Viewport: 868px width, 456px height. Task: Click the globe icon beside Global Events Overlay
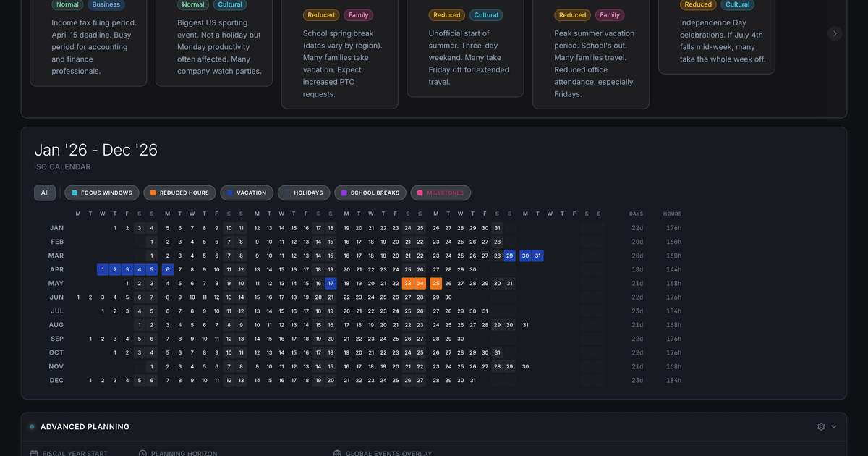(337, 453)
